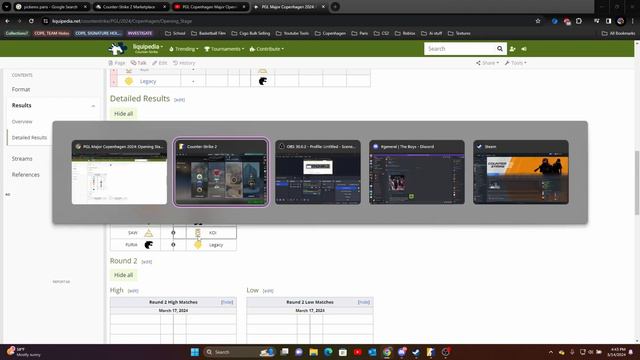The image size is (640, 360).
Task: Click the log in icon
Action: (x=524, y=49)
